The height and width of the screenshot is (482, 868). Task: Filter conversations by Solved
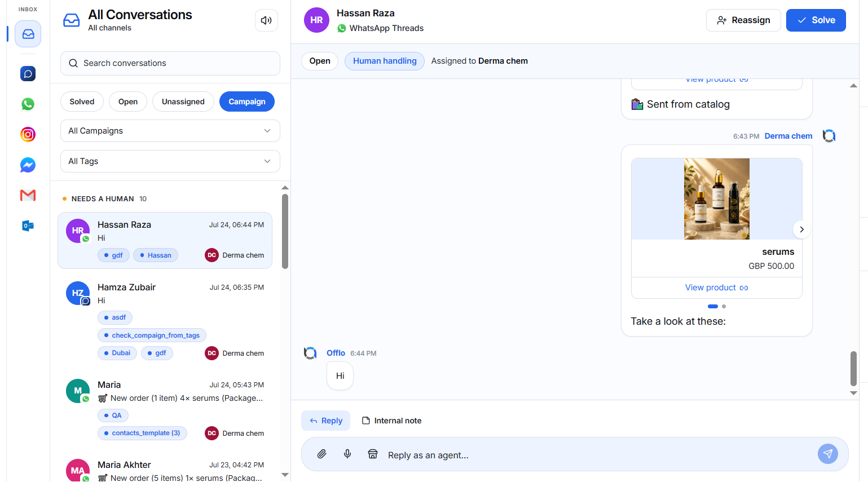point(82,101)
